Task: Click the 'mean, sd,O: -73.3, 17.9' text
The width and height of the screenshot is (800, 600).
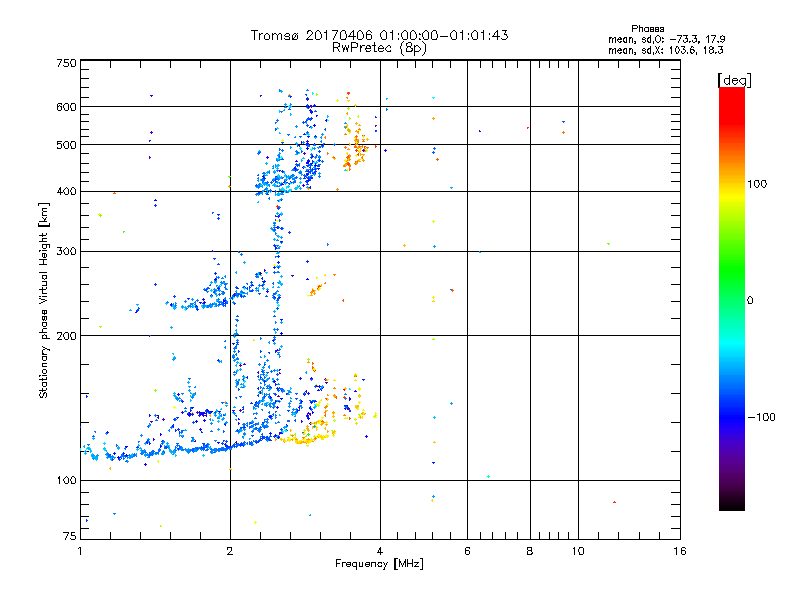Action: [666, 39]
